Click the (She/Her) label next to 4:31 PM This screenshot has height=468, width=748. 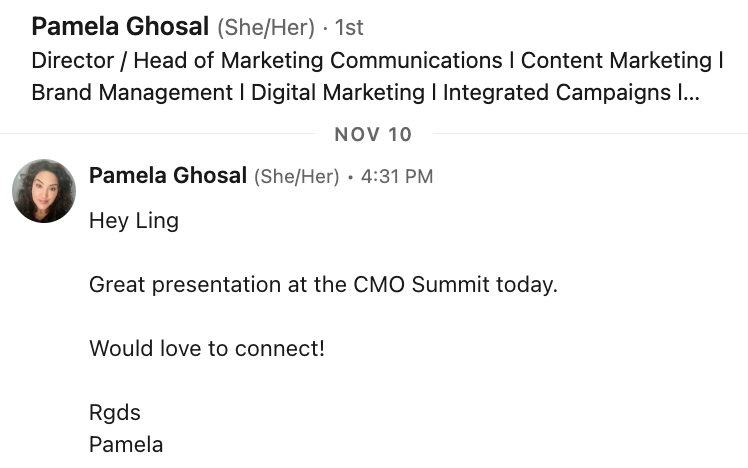tap(297, 177)
